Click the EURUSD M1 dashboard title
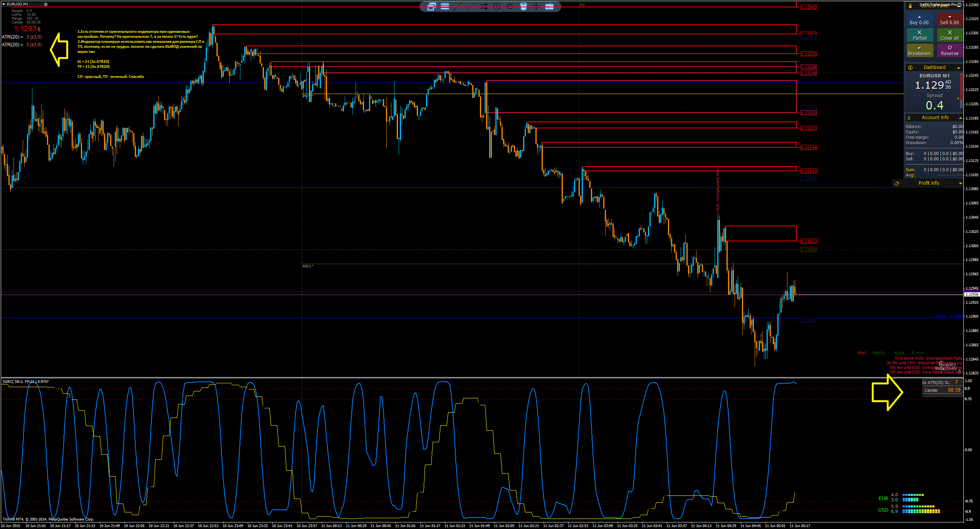 (x=935, y=76)
